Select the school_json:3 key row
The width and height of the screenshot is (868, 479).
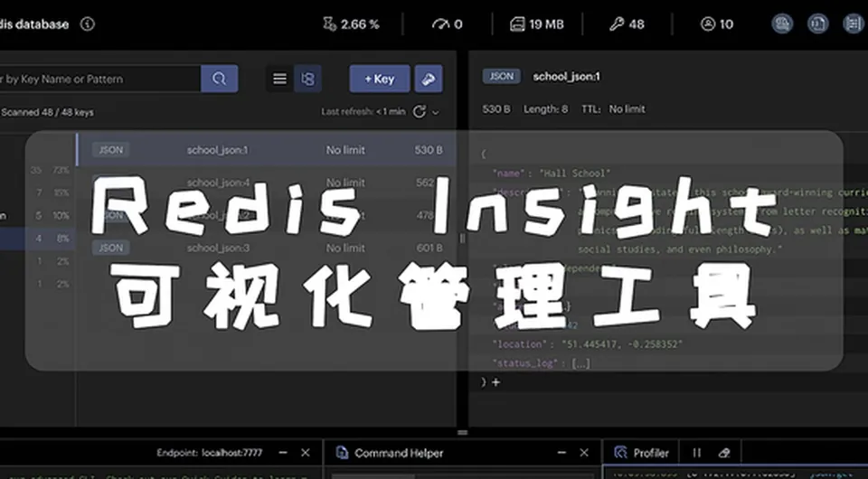point(266,248)
